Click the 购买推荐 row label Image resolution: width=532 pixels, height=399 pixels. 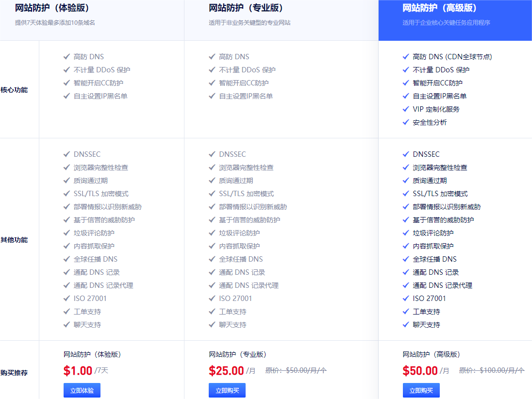pyautogui.click(x=14, y=373)
